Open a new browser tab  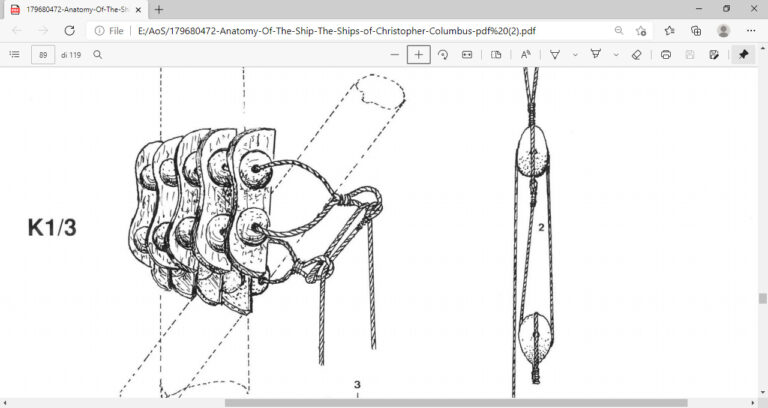coord(158,9)
